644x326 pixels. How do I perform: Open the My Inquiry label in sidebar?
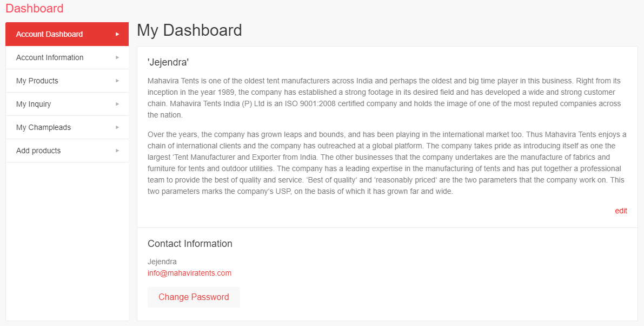(34, 104)
